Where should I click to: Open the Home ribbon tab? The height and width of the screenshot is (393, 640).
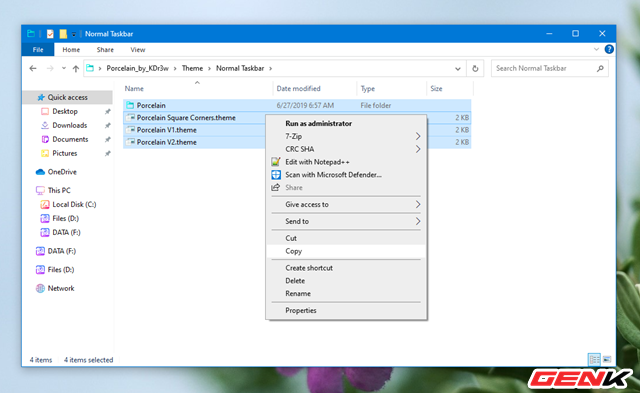pyautogui.click(x=71, y=49)
